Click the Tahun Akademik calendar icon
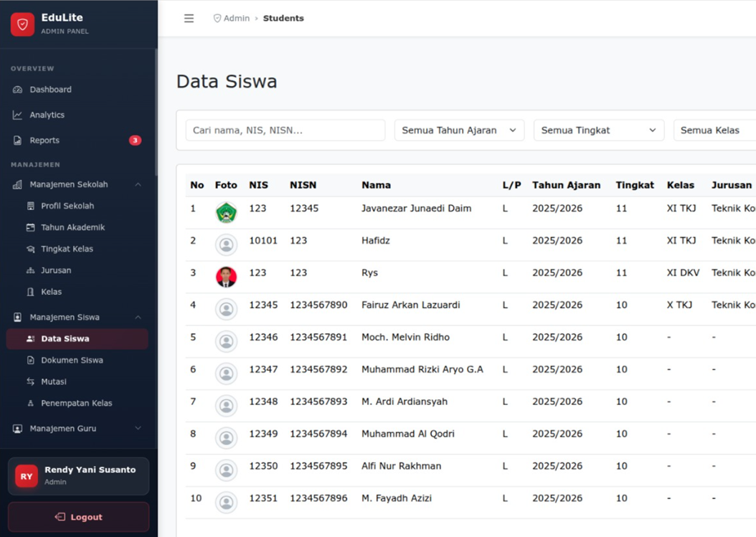This screenshot has height=537, width=756. pyautogui.click(x=30, y=227)
